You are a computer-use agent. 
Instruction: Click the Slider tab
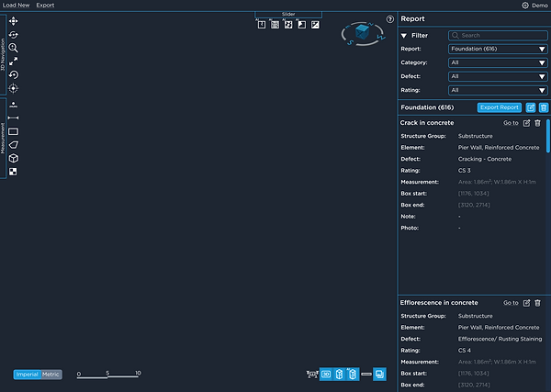(x=288, y=15)
